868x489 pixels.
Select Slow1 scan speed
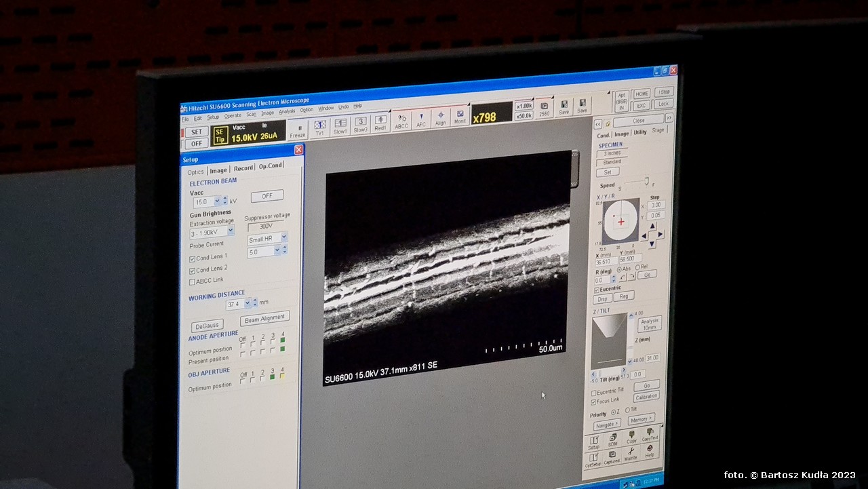340,125
